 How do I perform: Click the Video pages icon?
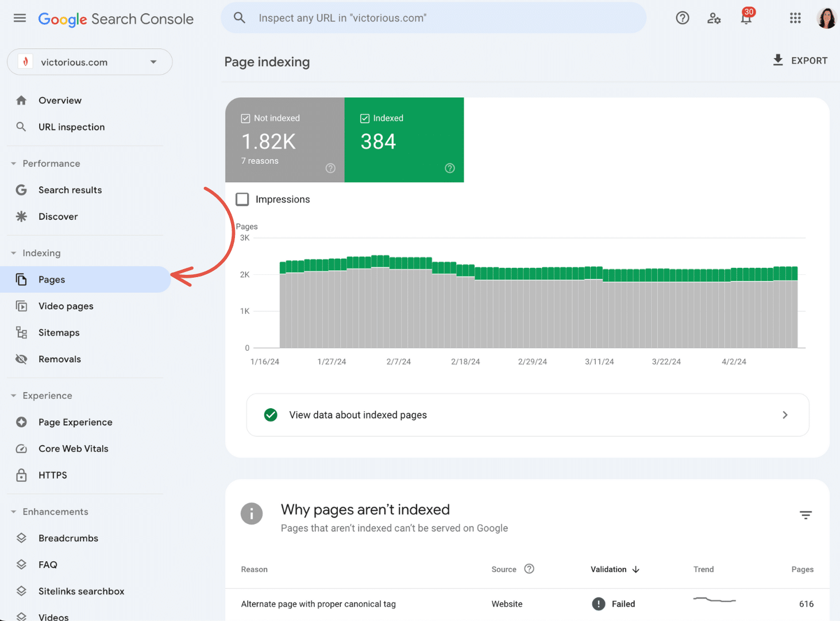tap(21, 306)
